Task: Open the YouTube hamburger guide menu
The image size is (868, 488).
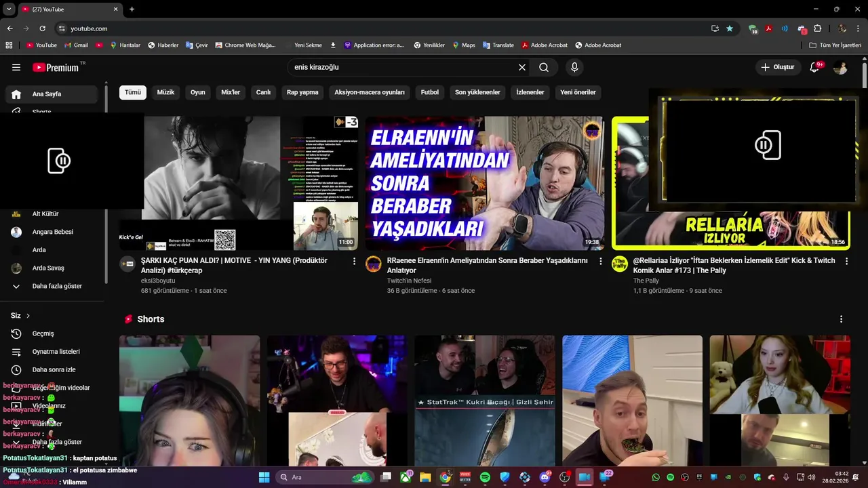Action: click(x=16, y=67)
